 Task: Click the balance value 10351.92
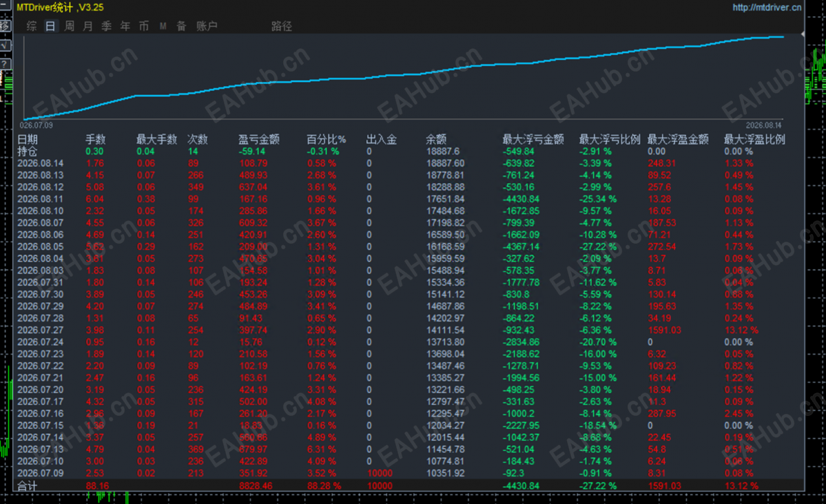445,473
